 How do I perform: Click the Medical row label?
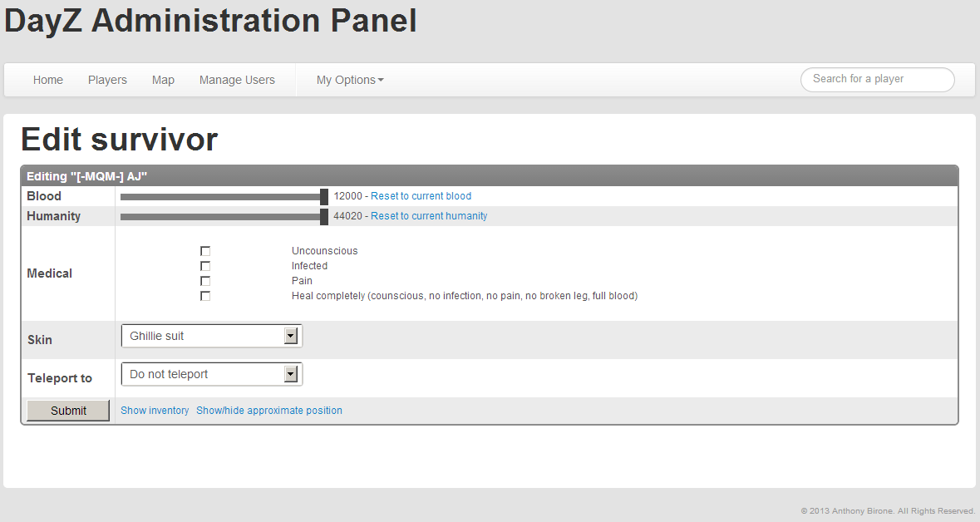pos(49,273)
